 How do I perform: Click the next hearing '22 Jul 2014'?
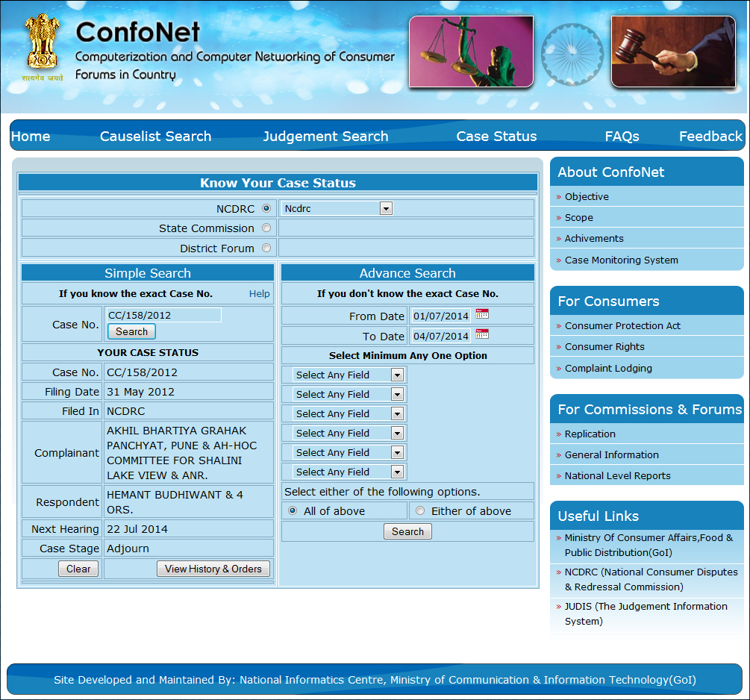coord(137,529)
